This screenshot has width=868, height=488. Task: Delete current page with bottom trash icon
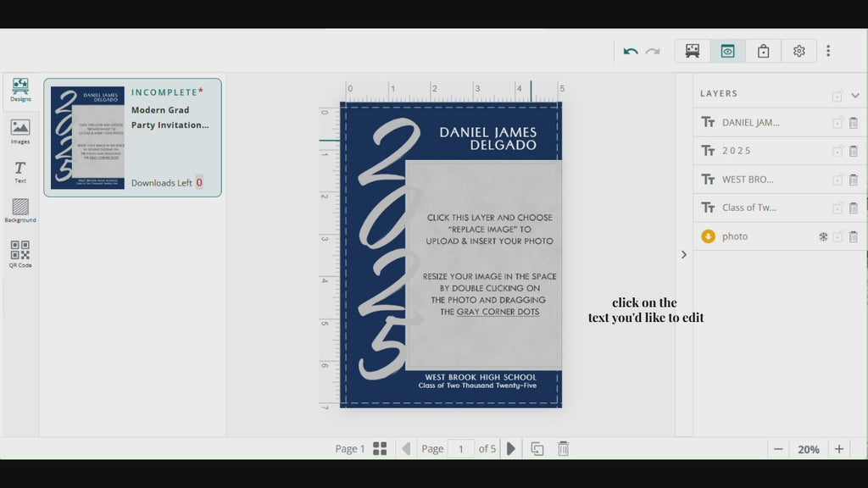click(563, 449)
